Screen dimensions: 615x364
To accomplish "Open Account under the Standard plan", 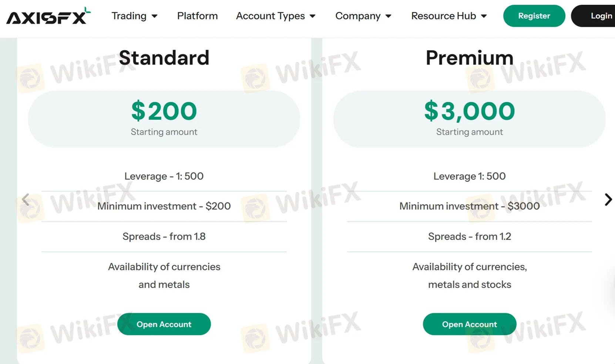I will [x=164, y=324].
